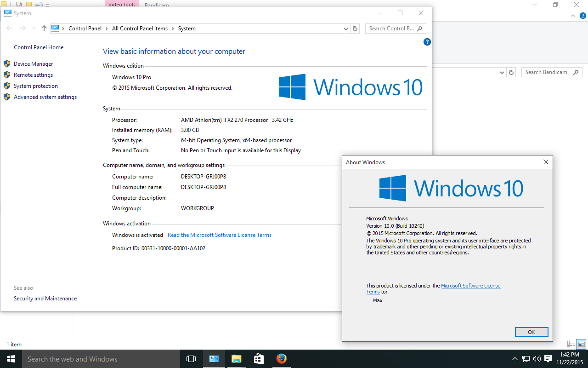Screen dimensions: 588x368
Task: Open the address bar history dropdown
Action: coord(345,28)
